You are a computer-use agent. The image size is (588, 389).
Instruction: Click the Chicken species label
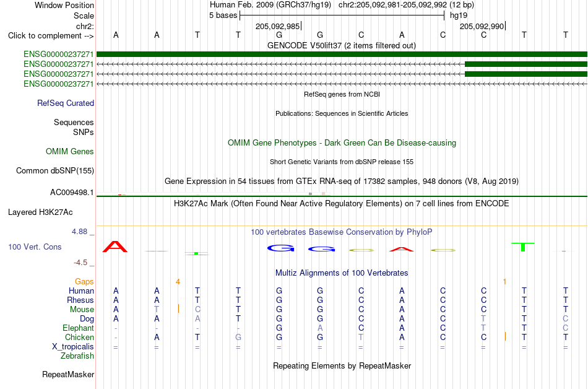[x=79, y=338]
